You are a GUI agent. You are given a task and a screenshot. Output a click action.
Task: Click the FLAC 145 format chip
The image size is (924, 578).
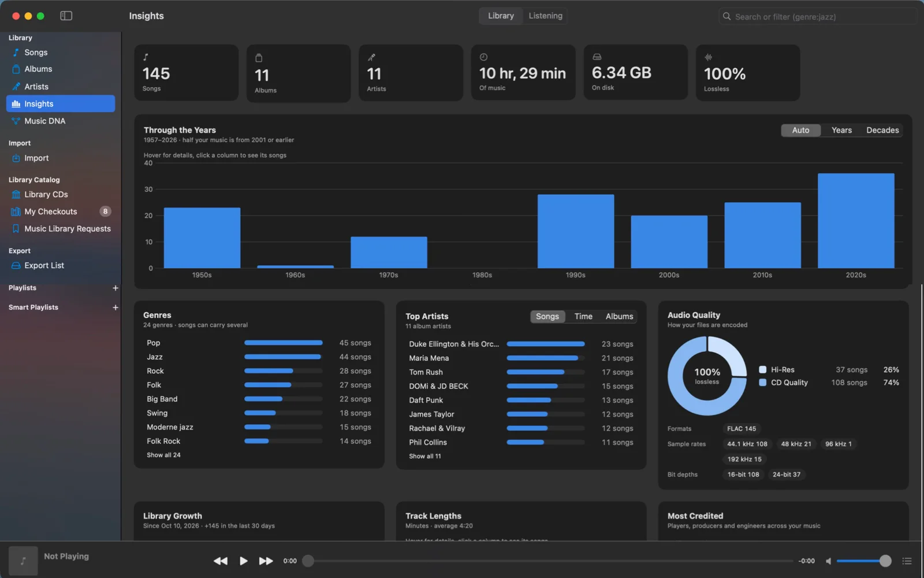[742, 429]
